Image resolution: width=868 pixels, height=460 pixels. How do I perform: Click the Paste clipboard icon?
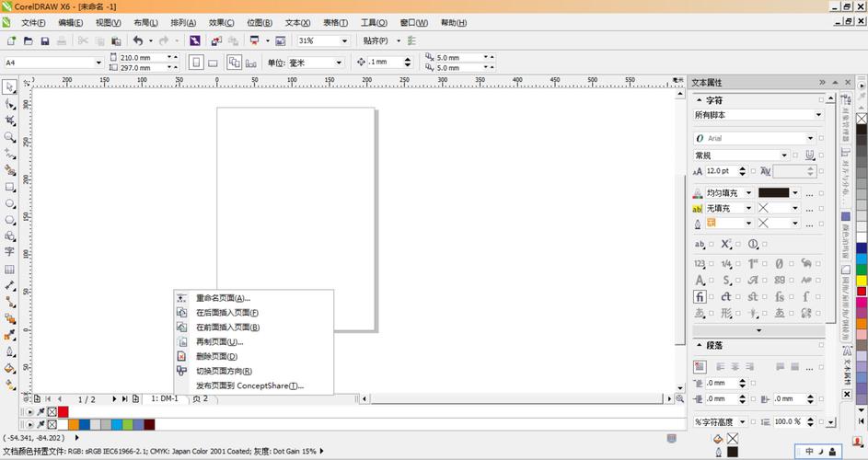(x=116, y=41)
